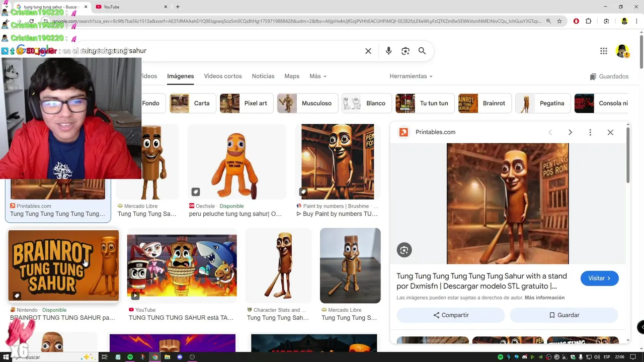Apply the Brainrot filter chip
Screen dimensions: 644x362
pyautogui.click(x=485, y=103)
